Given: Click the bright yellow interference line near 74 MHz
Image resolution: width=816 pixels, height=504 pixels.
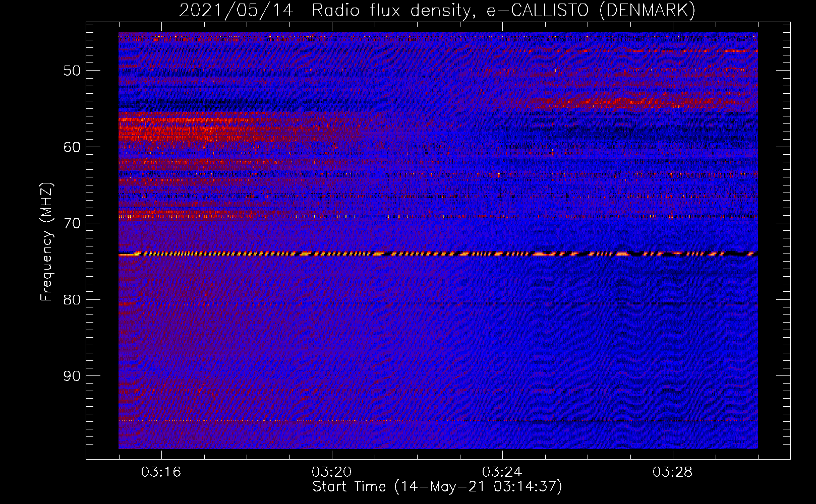Looking at the screenshot, I should [x=438, y=254].
